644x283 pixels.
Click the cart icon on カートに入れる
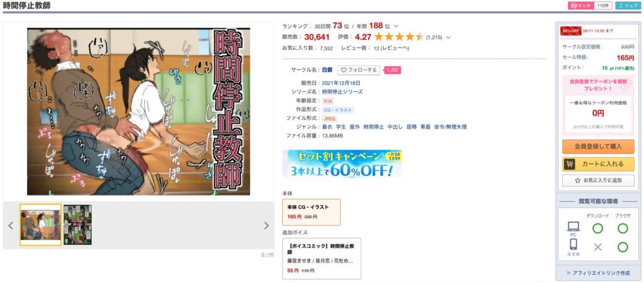click(x=569, y=164)
